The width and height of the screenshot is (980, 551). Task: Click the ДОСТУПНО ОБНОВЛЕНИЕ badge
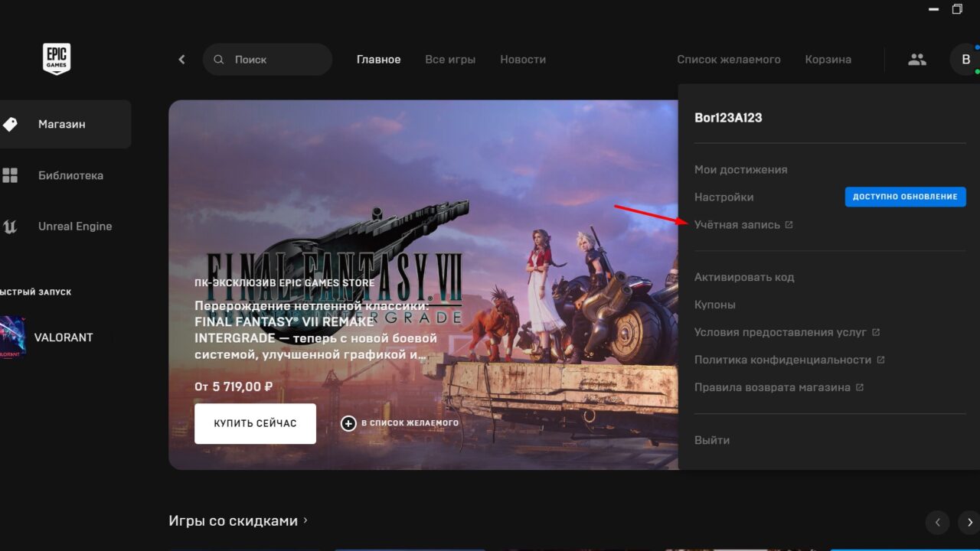point(905,197)
